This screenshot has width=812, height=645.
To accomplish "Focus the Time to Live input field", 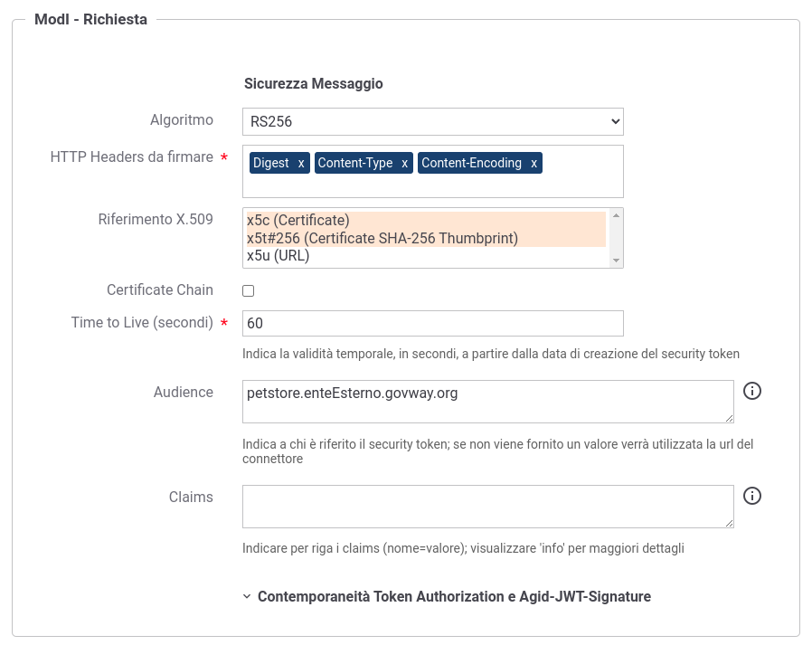I will 433,323.
